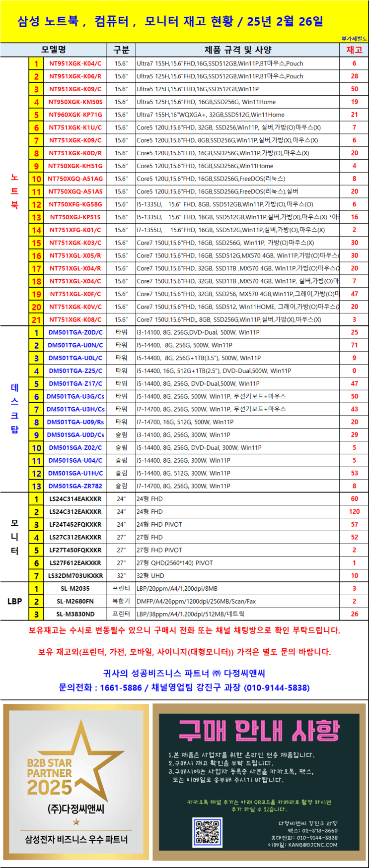The image size is (369, 868).
Task: Select monitor model LS27C312EAKXKR
Action: point(75,538)
